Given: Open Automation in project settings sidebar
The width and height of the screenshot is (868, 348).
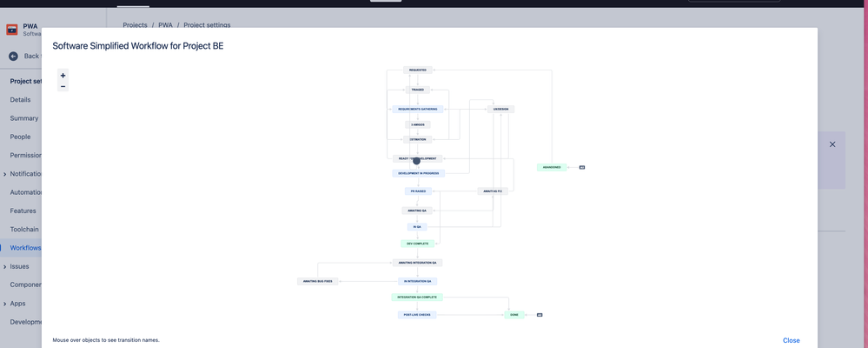Looking at the screenshot, I should 26,192.
